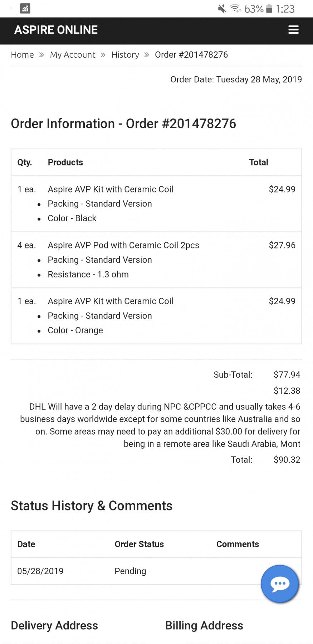Tap the muted sound status icon
313x644 pixels.
click(x=222, y=9)
